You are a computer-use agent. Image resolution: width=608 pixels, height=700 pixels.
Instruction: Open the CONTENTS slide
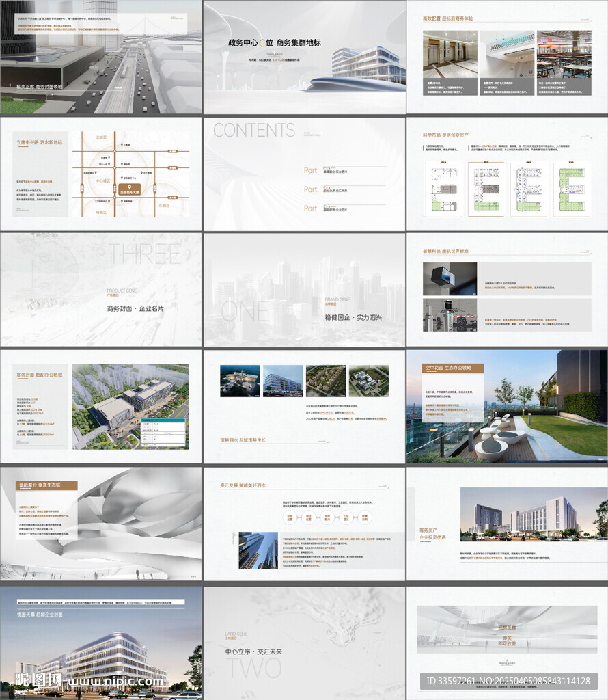pyautogui.click(x=305, y=174)
